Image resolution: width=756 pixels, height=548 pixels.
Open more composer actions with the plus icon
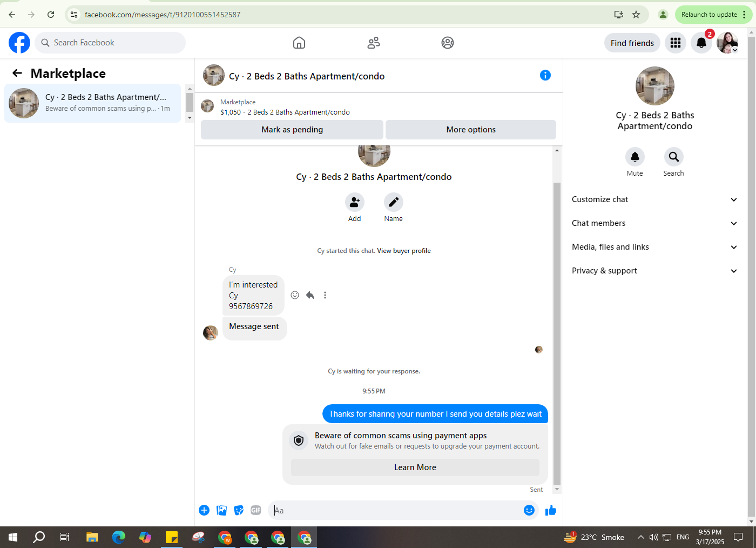204,510
